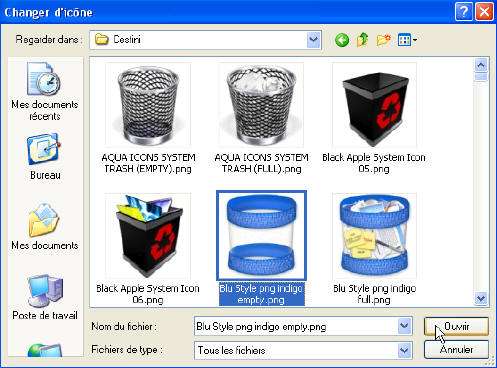The image size is (497, 368).
Task: Create a new folder
Action: [384, 40]
